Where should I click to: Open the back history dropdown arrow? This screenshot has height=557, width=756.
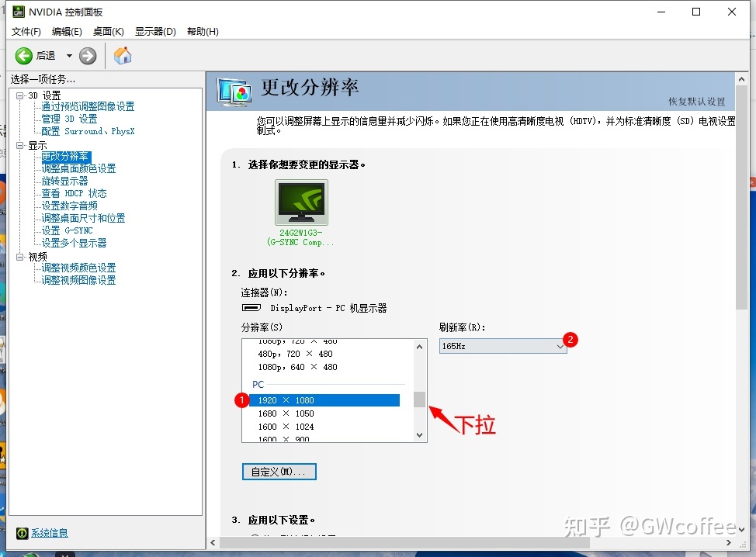click(69, 56)
